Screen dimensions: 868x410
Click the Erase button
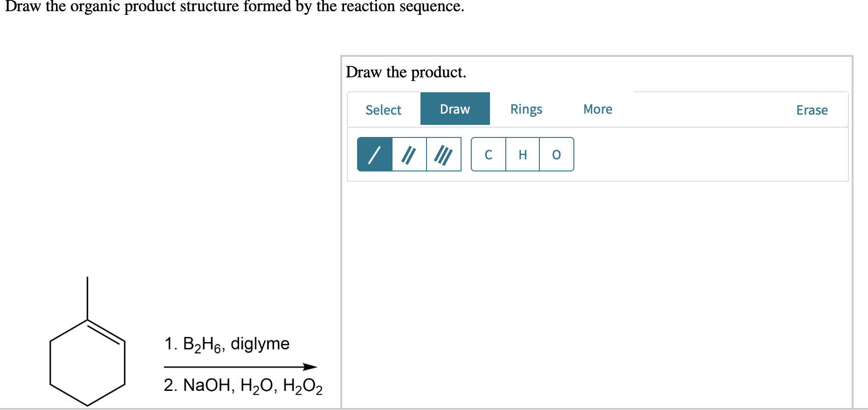[812, 110]
